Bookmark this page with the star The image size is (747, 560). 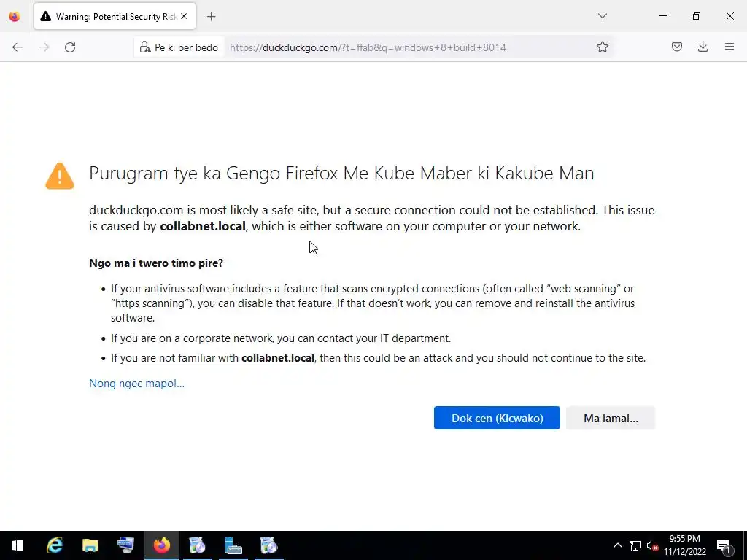[x=602, y=47]
